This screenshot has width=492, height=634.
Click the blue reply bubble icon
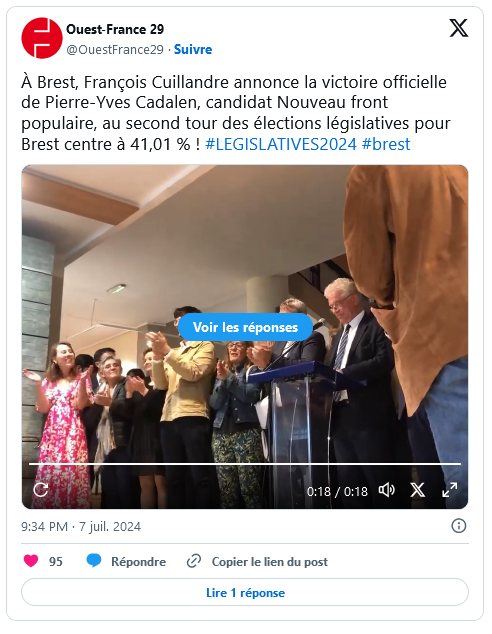coord(94,561)
